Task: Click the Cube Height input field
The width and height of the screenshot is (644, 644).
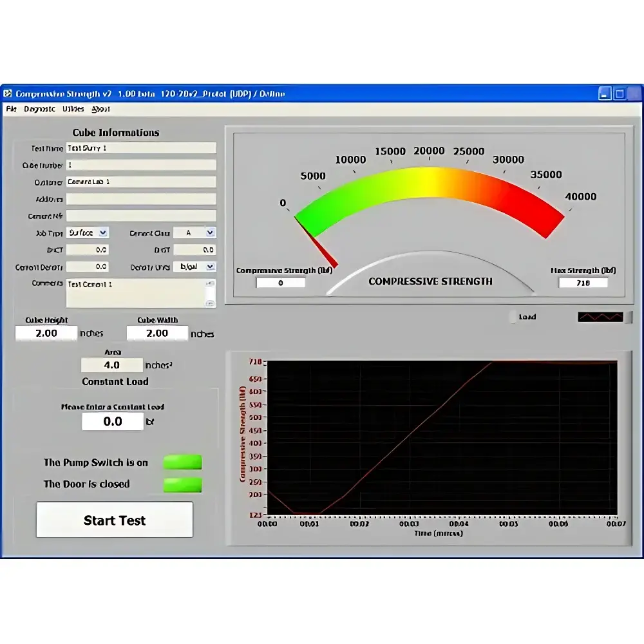Action: [x=46, y=334]
